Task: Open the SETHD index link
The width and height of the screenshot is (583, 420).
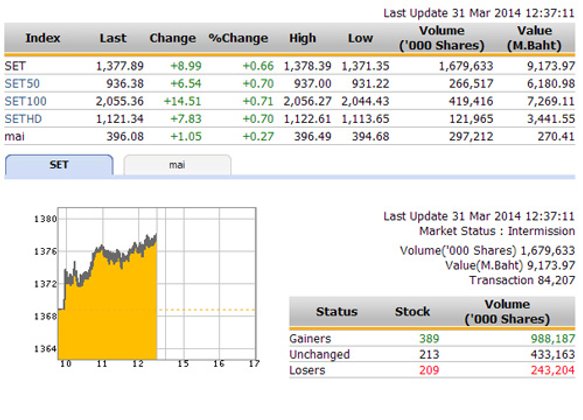Action: [23, 119]
